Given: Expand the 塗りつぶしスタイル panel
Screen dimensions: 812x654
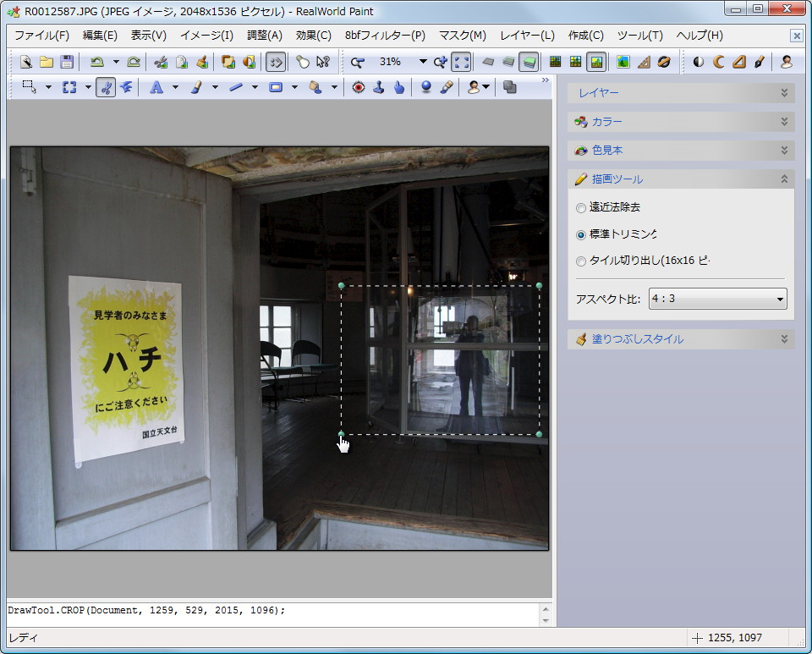Looking at the screenshot, I should pos(681,339).
